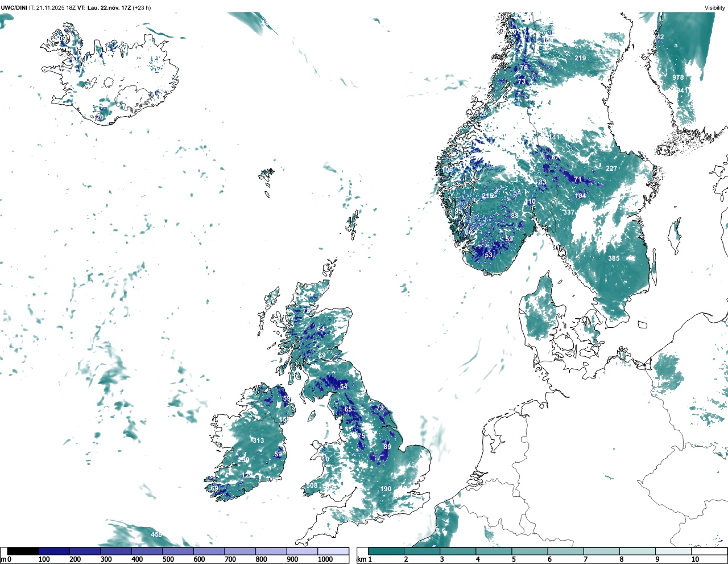Click the 'Visibility' title in the top-right
728x564 pixels.
(715, 7)
